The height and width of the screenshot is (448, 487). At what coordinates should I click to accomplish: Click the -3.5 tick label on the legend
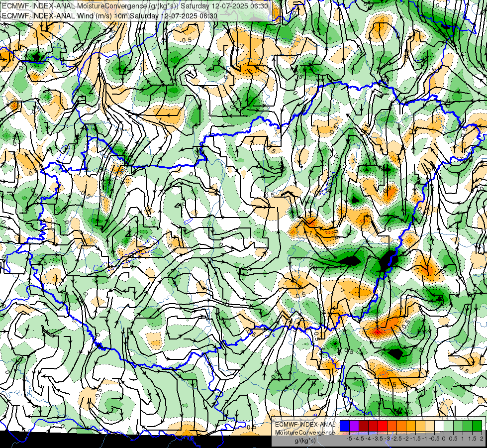pyautogui.click(x=378, y=439)
